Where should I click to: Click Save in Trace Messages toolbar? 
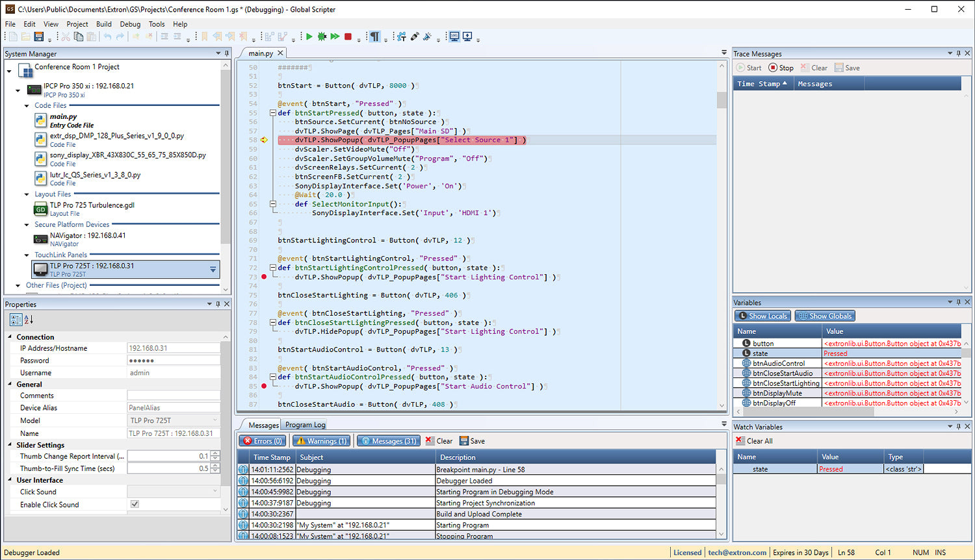pyautogui.click(x=847, y=68)
